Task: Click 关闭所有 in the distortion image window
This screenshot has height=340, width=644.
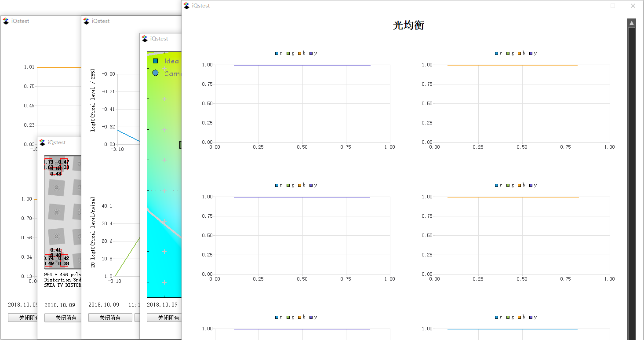Action: pos(63,318)
